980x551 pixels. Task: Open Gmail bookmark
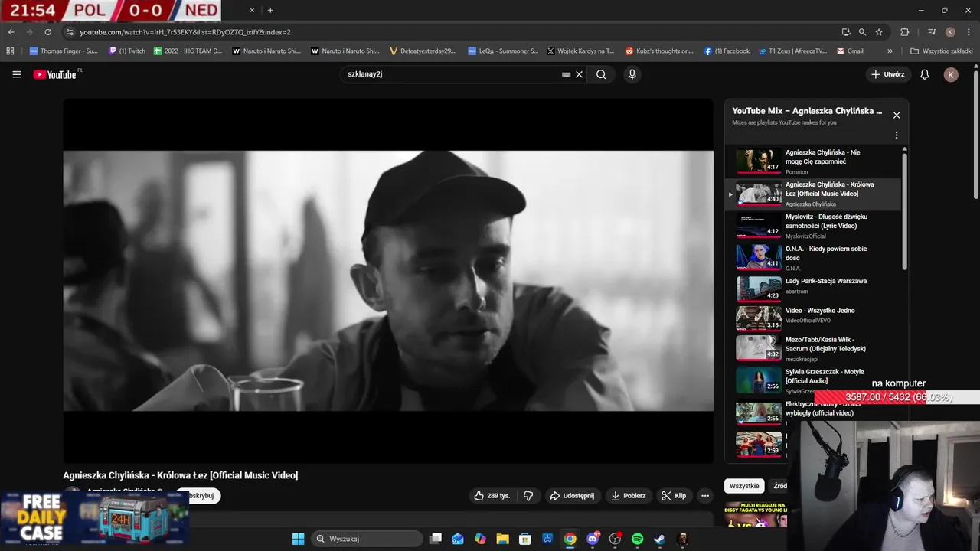pos(850,51)
